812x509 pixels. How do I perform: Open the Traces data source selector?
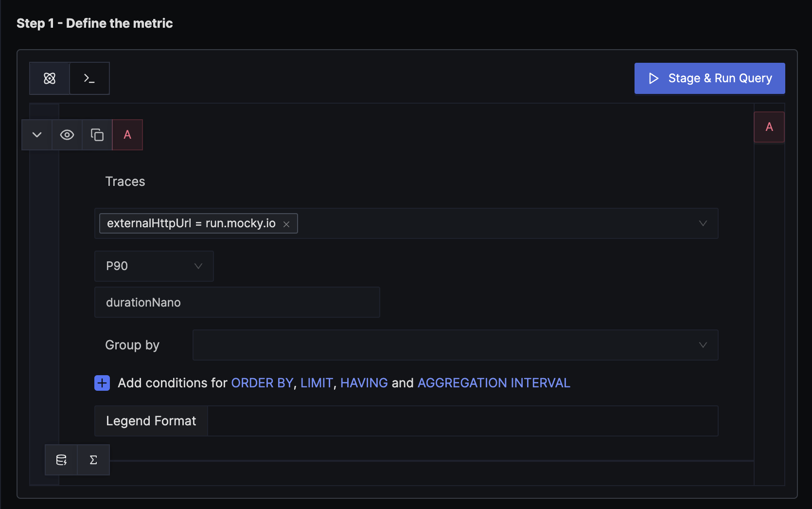(x=125, y=182)
